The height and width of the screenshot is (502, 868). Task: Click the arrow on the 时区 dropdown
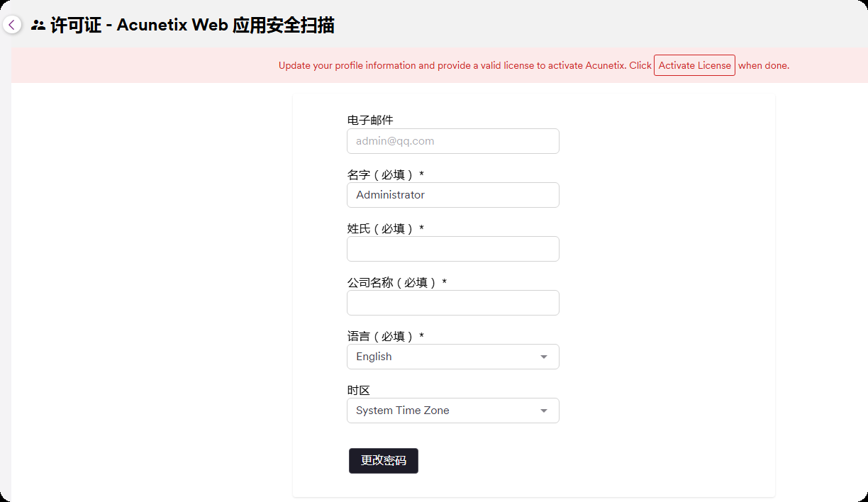click(x=544, y=411)
